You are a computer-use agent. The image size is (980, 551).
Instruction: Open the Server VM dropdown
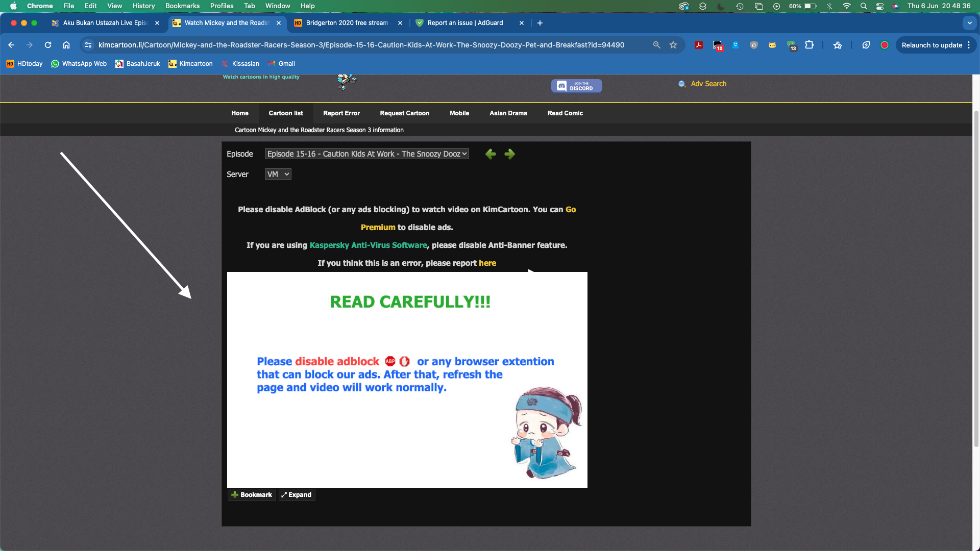click(278, 174)
